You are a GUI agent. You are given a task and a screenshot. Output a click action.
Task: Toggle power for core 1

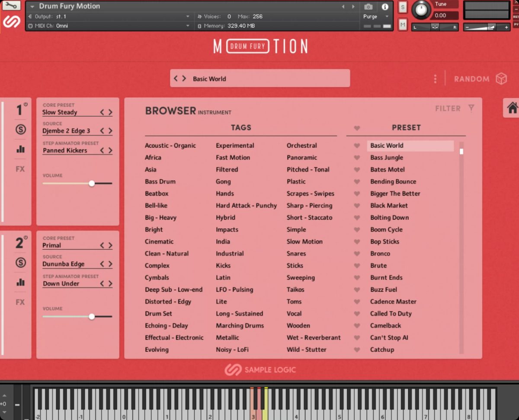(x=26, y=104)
